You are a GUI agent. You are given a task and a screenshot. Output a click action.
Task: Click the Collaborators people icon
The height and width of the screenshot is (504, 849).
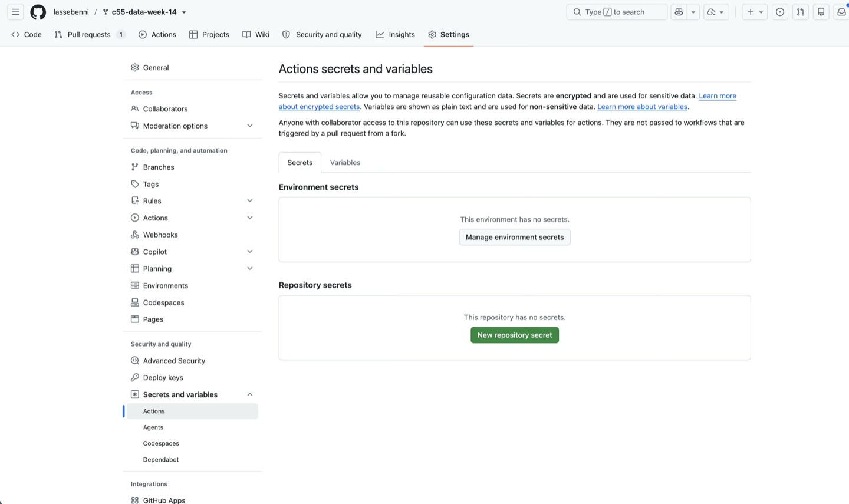click(135, 109)
